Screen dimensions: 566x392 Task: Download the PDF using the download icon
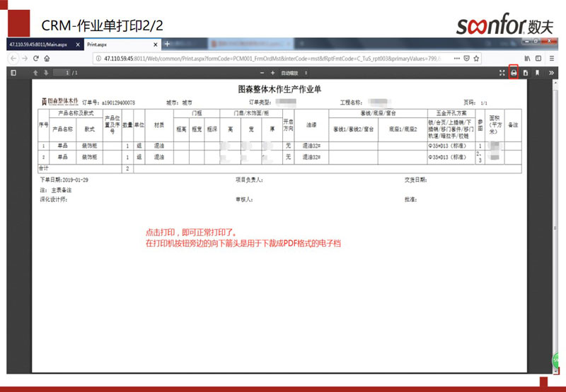point(525,73)
